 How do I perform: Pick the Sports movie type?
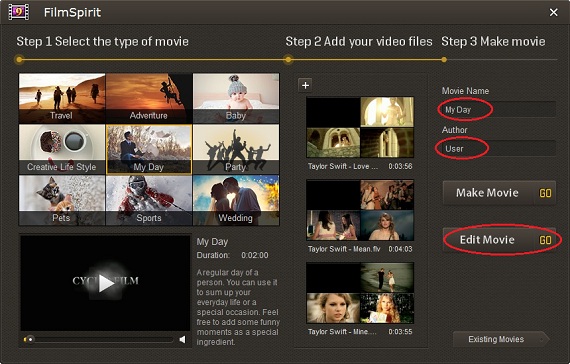(x=149, y=200)
